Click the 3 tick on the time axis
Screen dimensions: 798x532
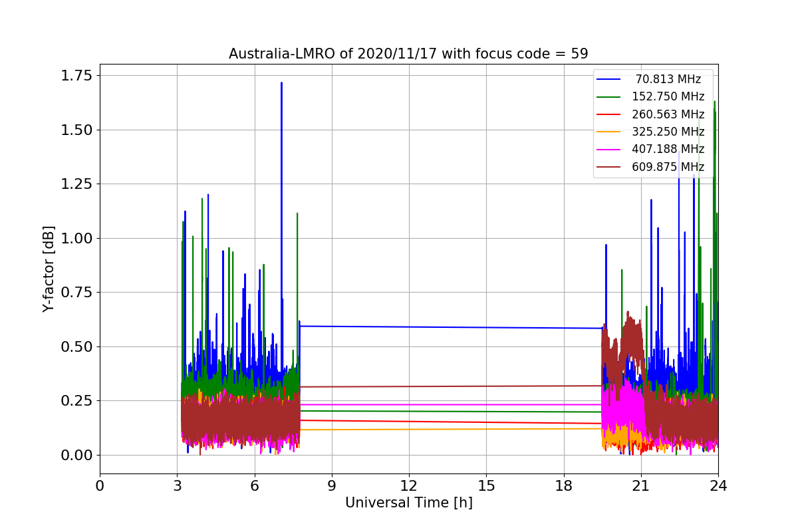(177, 486)
